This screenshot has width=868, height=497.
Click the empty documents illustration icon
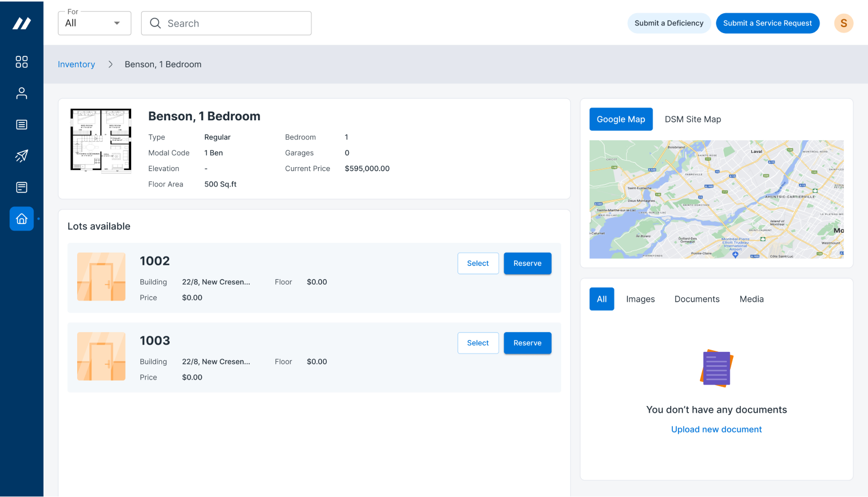tap(716, 368)
